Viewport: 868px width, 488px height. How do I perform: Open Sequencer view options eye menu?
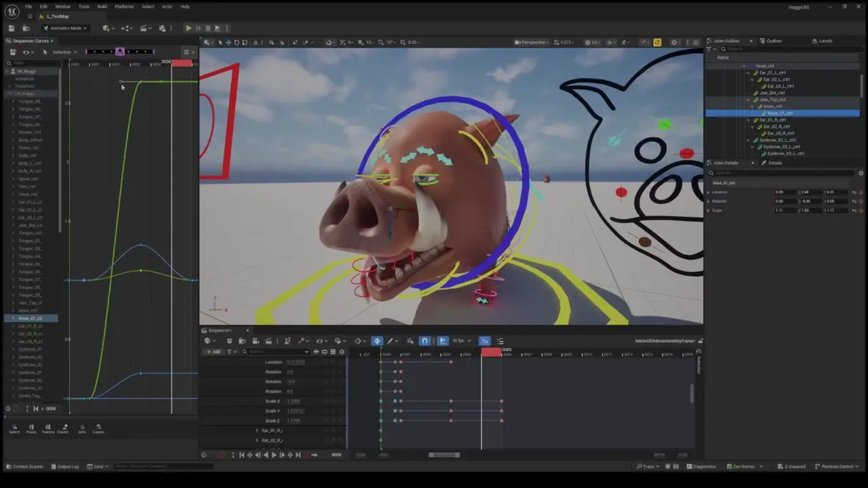pos(321,341)
